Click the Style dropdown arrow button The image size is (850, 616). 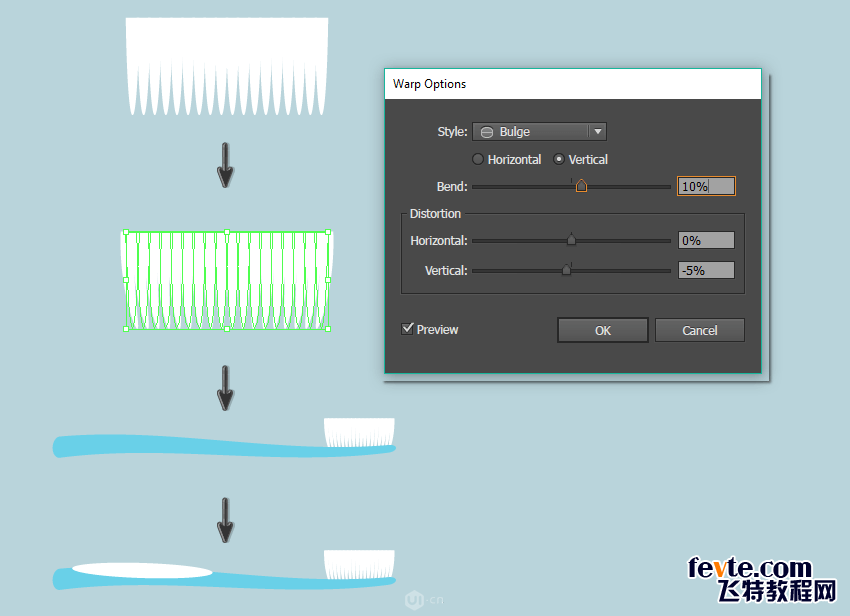click(597, 132)
